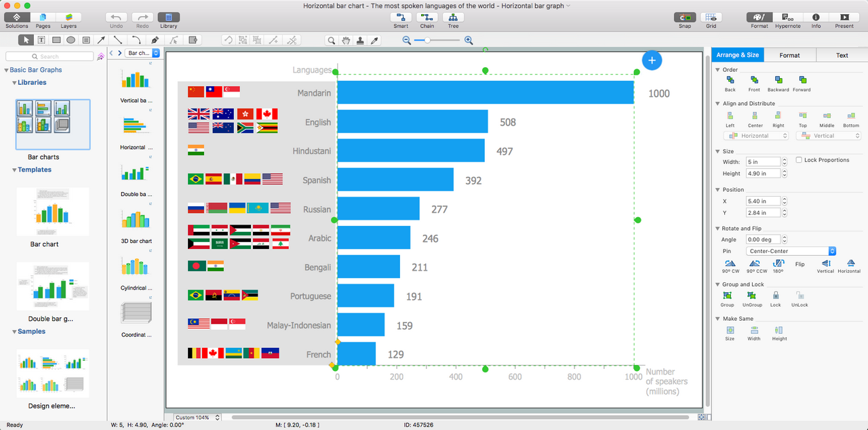Enable the Lock Proportions checkbox

click(800, 160)
